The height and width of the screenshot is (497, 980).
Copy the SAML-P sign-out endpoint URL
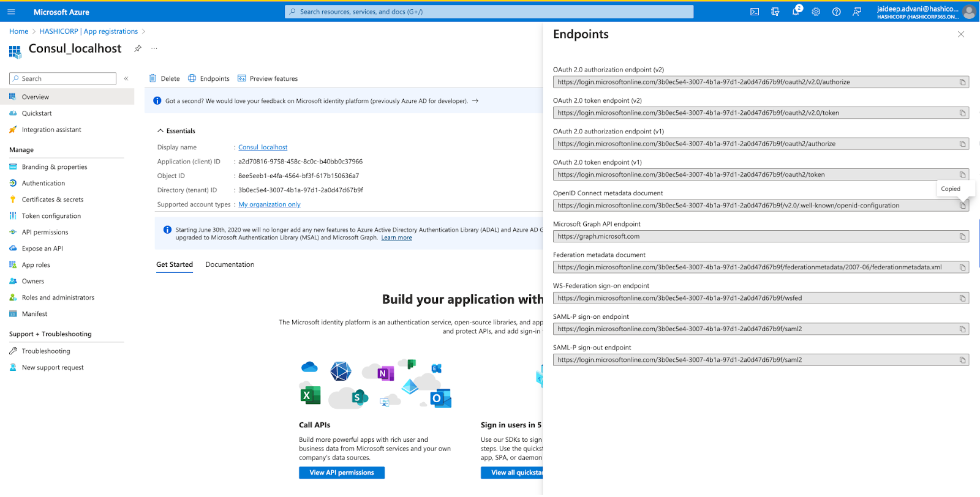pos(962,360)
